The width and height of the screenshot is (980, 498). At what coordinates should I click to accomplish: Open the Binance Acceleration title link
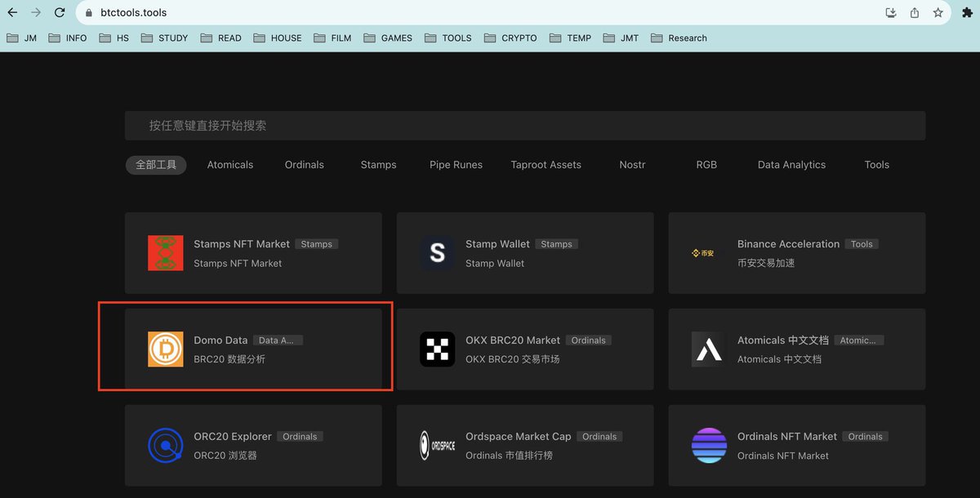[788, 244]
